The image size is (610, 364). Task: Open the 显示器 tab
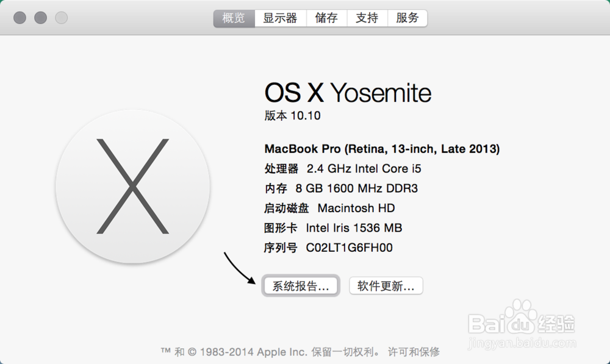tap(280, 18)
